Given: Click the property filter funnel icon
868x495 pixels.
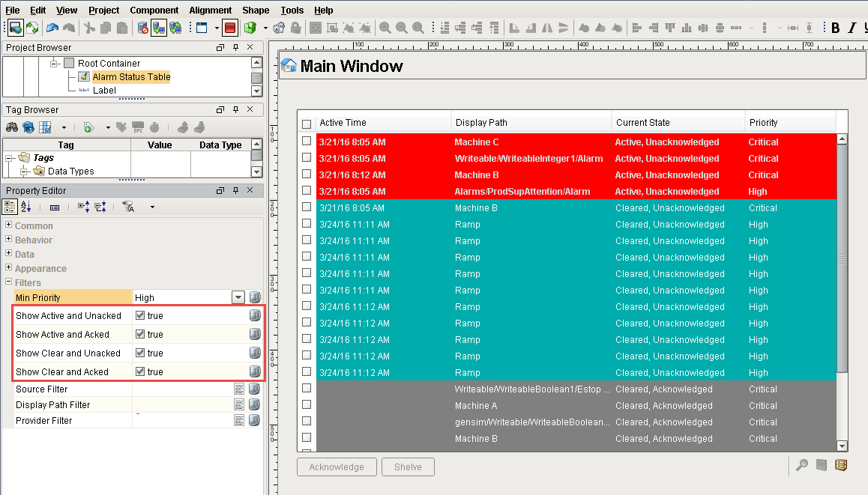Looking at the screenshot, I should tap(128, 207).
